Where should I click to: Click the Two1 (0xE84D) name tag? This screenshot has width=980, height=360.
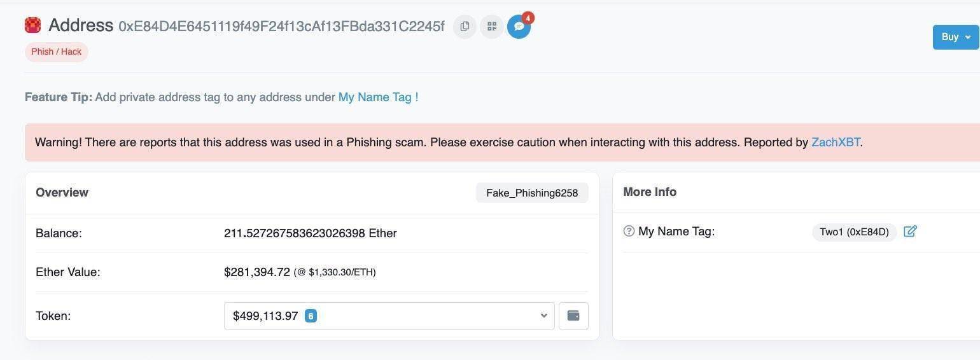coord(854,232)
